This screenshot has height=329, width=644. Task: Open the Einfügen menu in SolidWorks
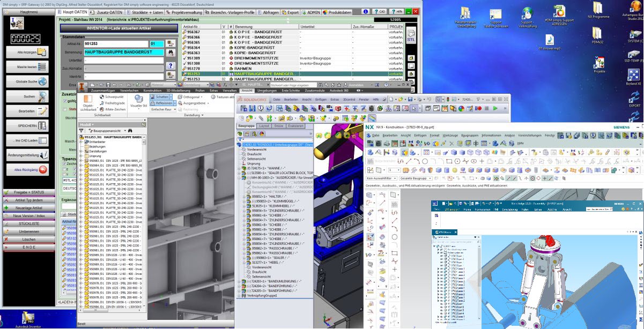click(321, 100)
